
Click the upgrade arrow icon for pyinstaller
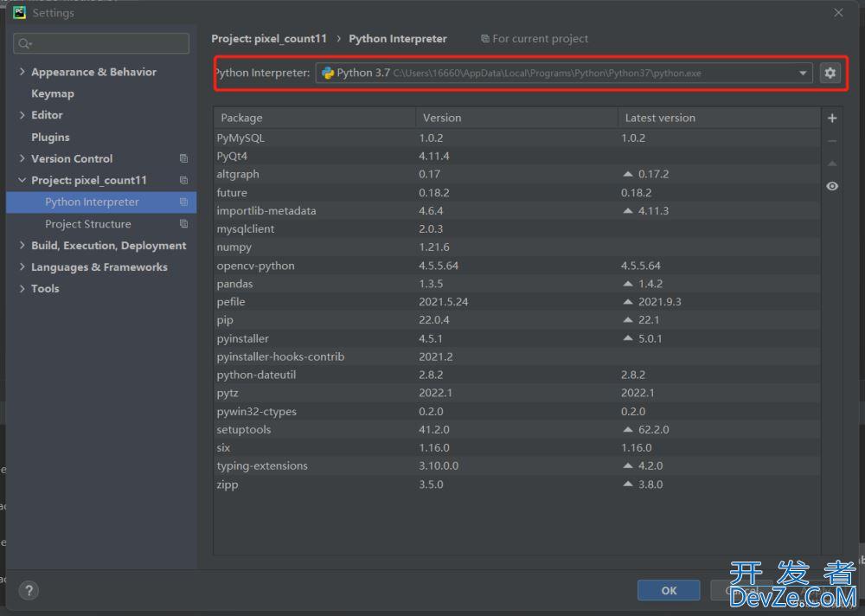(x=628, y=338)
